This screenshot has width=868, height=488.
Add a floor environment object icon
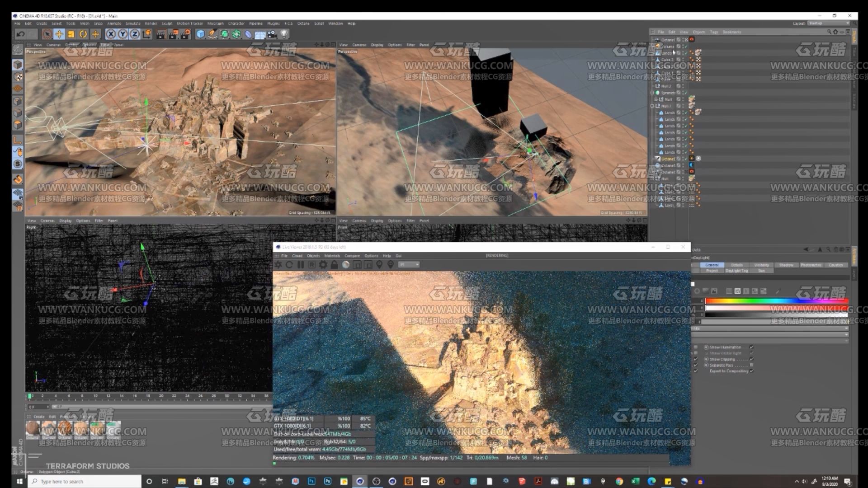tap(260, 34)
